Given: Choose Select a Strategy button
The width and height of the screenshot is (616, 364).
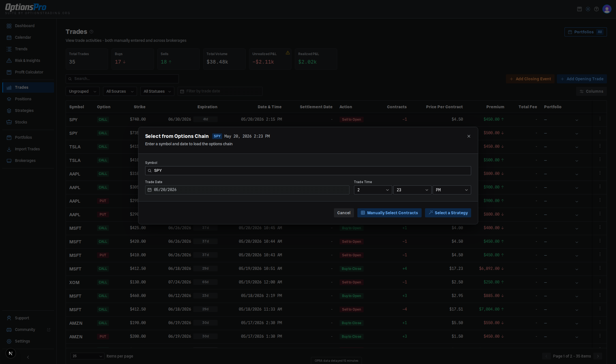Looking at the screenshot, I should (448, 213).
